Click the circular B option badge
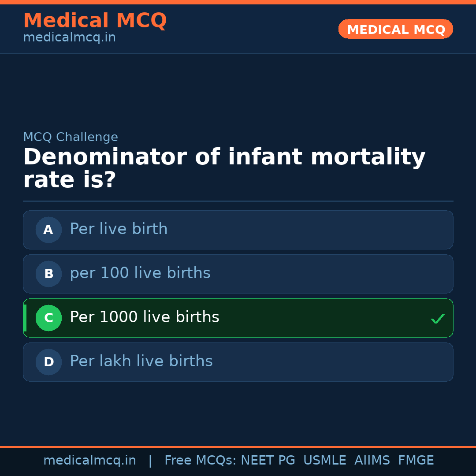The image size is (476, 476). 48,274
